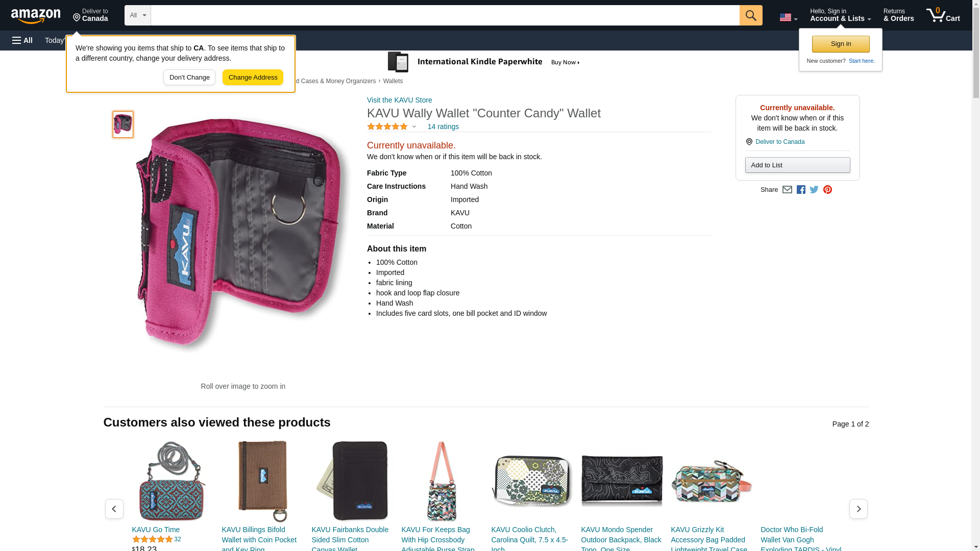Screen dimensions: 980x551
Task: Share product on Facebook
Action: pos(801,190)
